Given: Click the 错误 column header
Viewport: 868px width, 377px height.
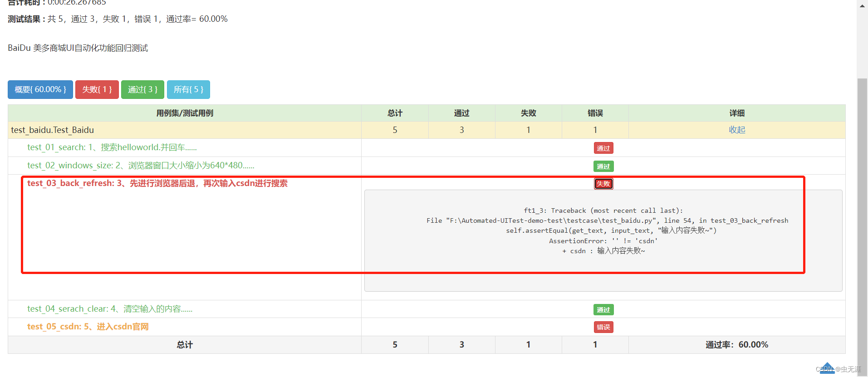Looking at the screenshot, I should [595, 113].
